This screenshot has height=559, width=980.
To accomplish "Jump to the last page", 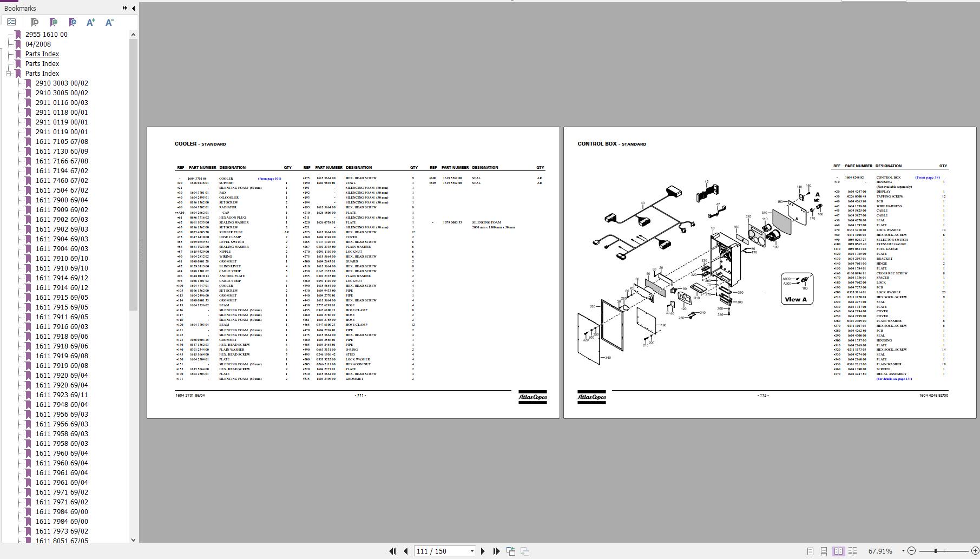I will pyautogui.click(x=496, y=551).
